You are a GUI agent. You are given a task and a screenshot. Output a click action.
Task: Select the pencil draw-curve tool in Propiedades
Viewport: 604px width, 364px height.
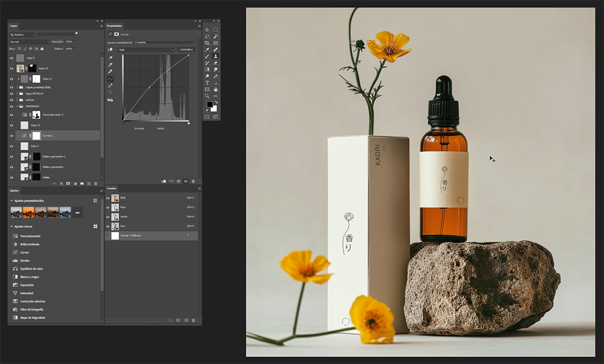(x=111, y=86)
